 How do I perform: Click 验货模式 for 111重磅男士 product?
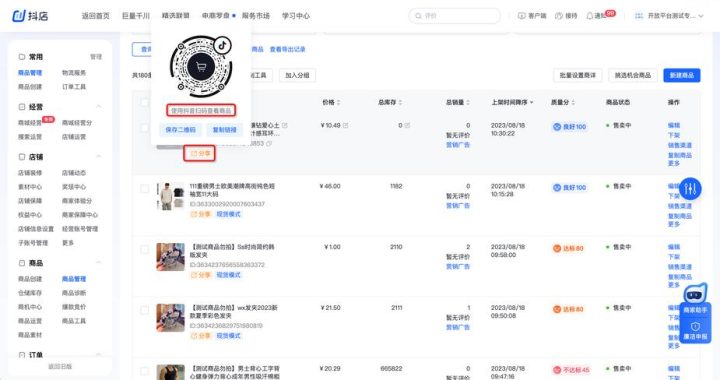point(229,214)
